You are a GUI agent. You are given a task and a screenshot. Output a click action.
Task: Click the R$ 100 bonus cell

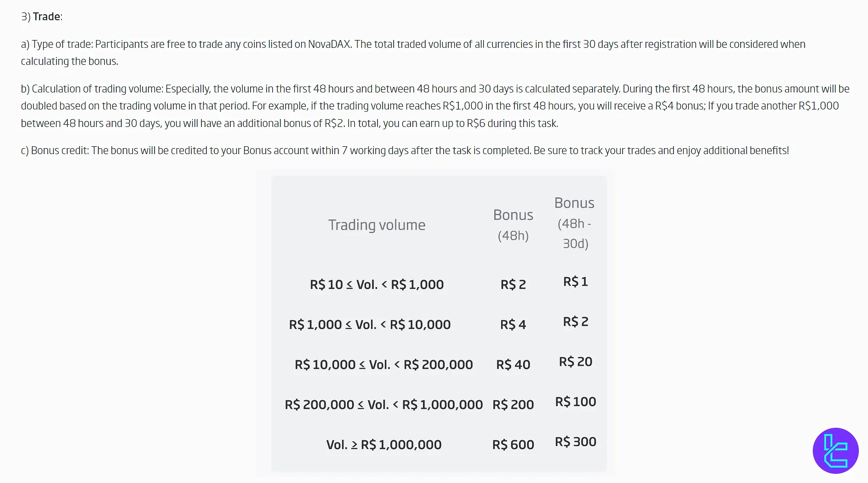tap(575, 402)
